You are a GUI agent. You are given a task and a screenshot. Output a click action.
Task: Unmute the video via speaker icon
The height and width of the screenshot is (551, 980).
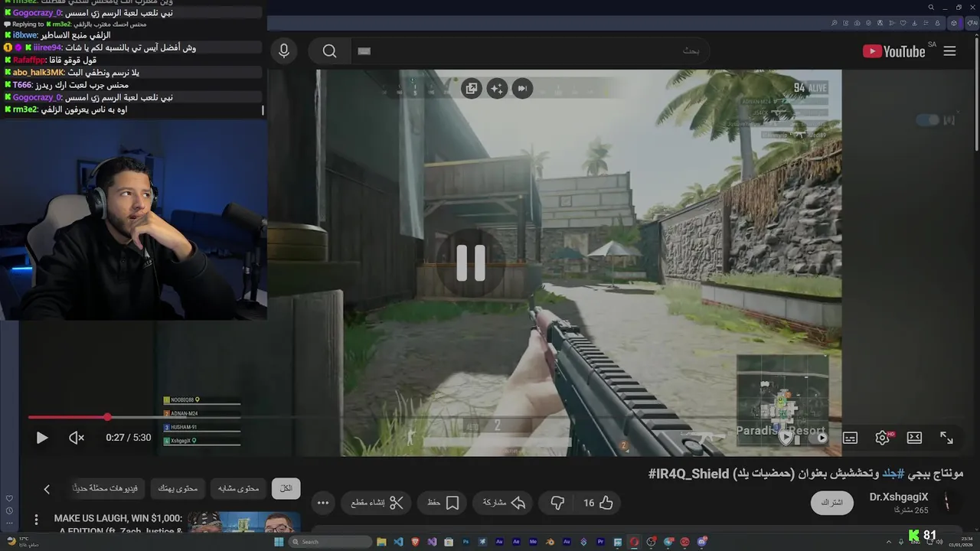(77, 438)
